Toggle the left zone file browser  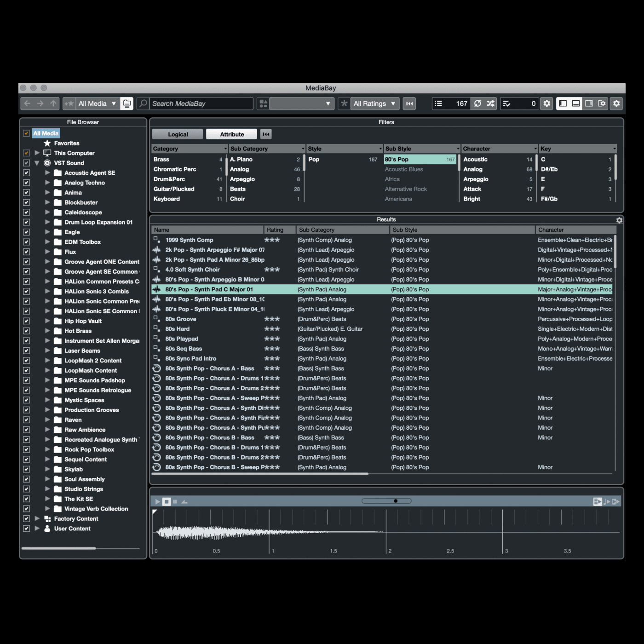[563, 103]
